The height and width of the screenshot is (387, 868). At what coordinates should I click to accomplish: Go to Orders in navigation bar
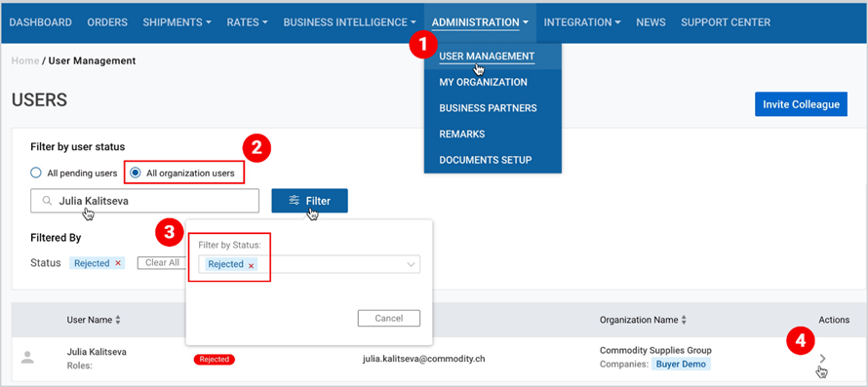point(107,22)
